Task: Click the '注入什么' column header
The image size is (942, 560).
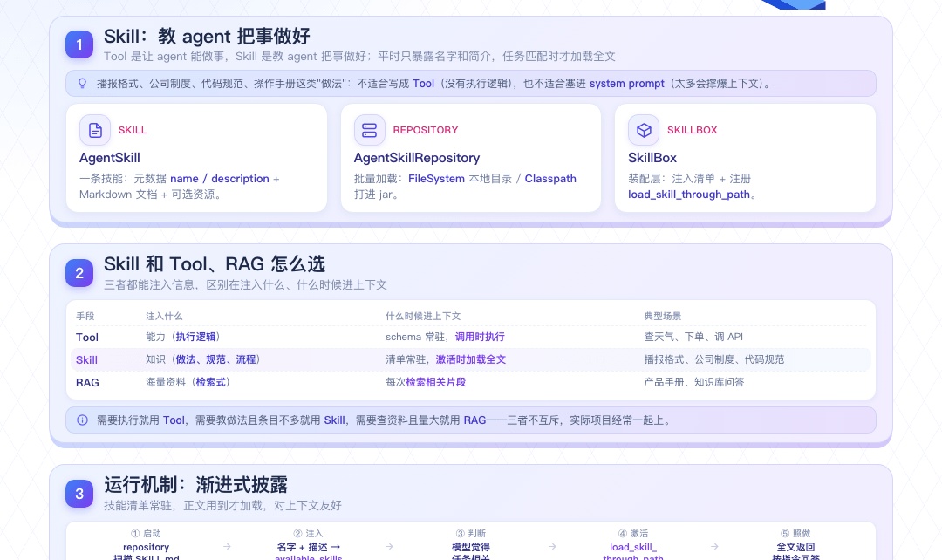Action: [x=164, y=316]
